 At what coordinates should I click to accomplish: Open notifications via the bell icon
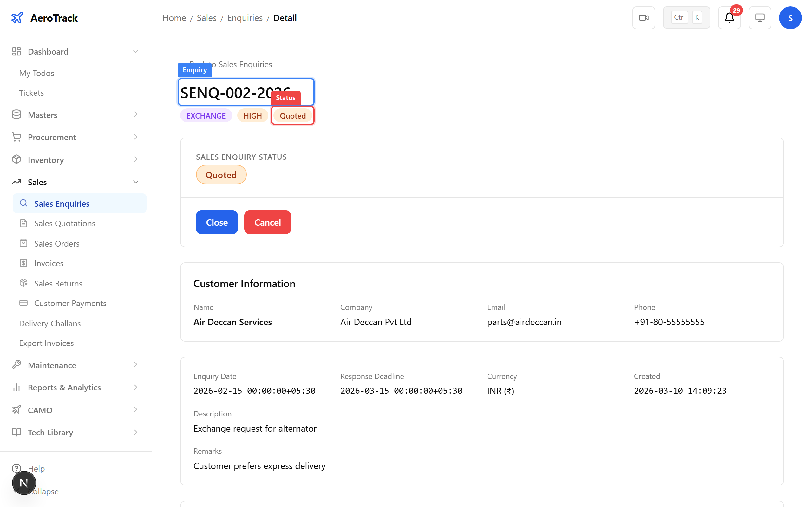pyautogui.click(x=729, y=18)
